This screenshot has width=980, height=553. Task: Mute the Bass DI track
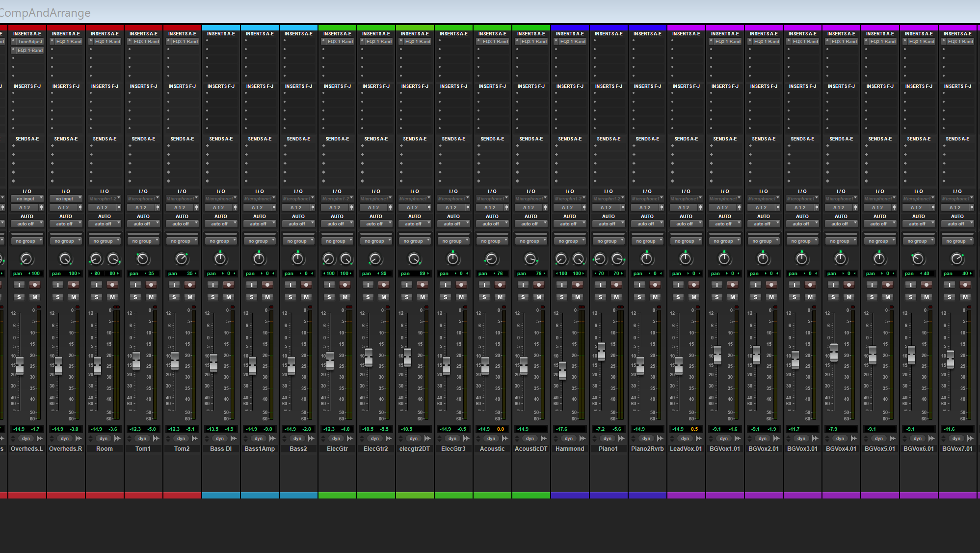(229, 297)
